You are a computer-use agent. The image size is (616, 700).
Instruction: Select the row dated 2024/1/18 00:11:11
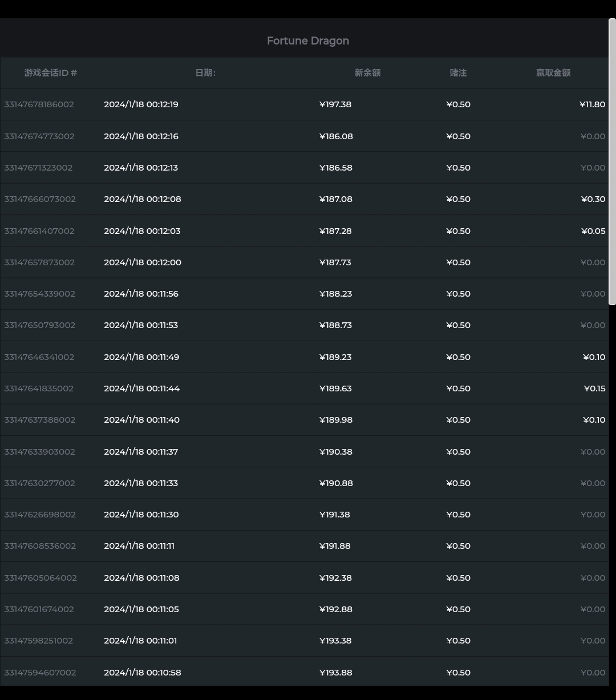(139, 546)
